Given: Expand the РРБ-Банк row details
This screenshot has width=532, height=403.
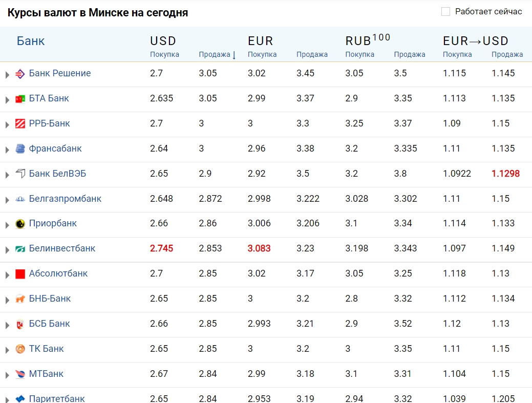Looking at the screenshot, I should click(x=7, y=125).
